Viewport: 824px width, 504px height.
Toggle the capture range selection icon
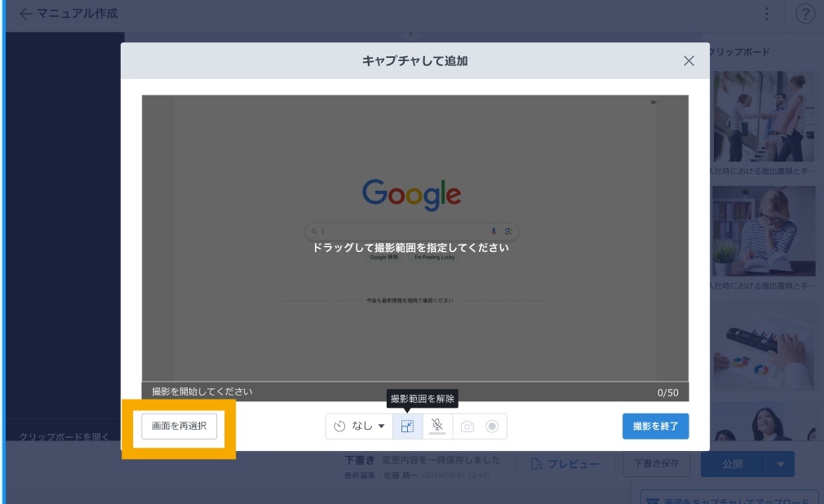point(407,427)
